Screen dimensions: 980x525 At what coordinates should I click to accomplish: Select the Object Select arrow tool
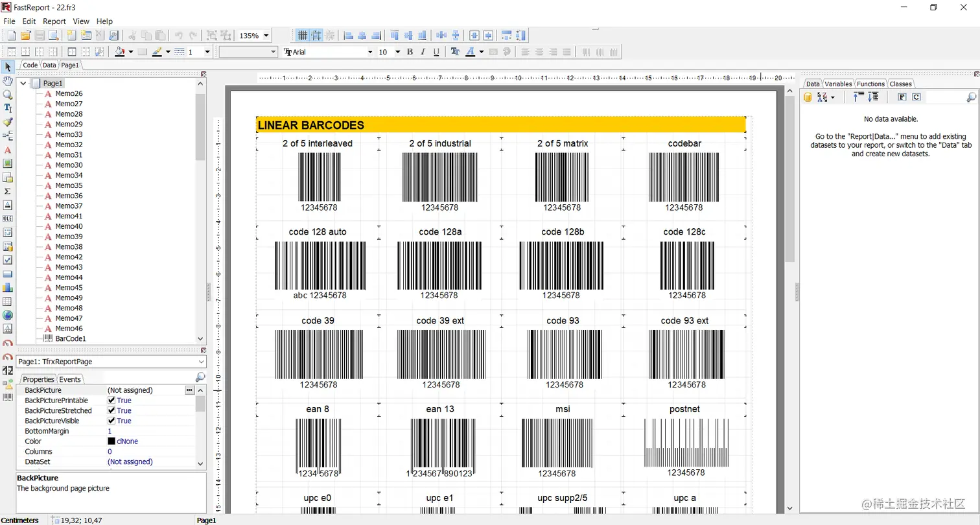click(x=8, y=67)
